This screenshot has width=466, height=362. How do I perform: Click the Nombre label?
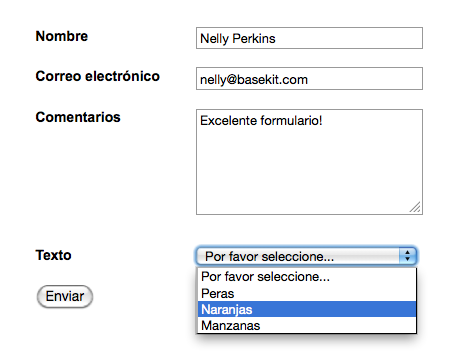point(62,36)
